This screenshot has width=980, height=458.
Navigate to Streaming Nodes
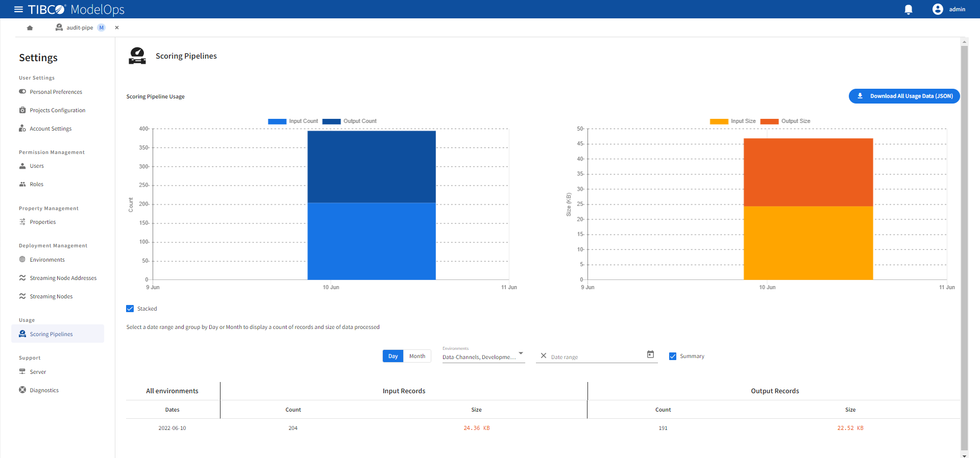51,297
